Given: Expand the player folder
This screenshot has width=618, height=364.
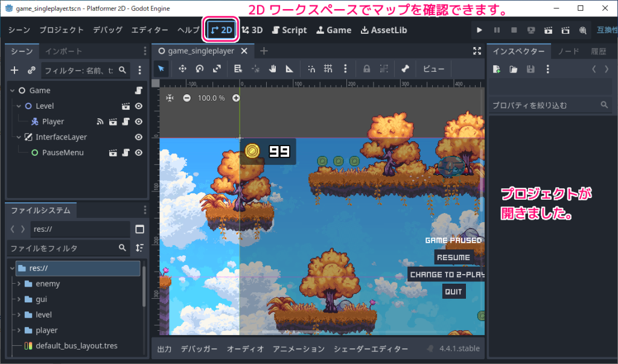Looking at the screenshot, I should pos(19,330).
